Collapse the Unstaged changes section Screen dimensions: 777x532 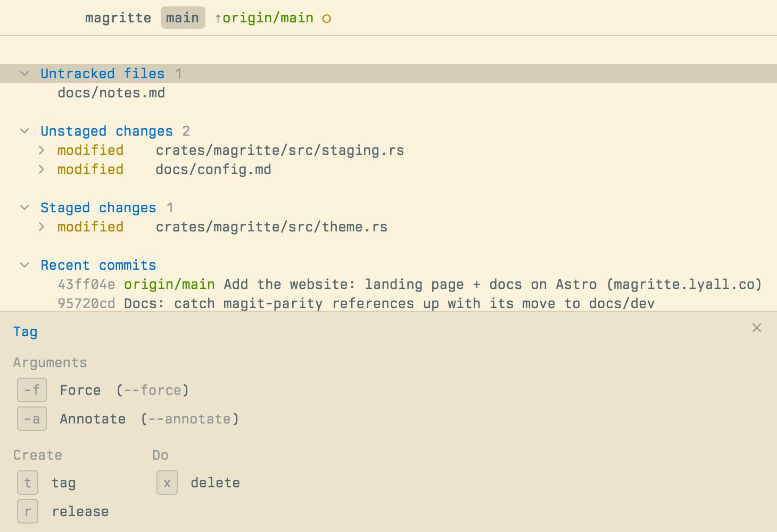(24, 131)
